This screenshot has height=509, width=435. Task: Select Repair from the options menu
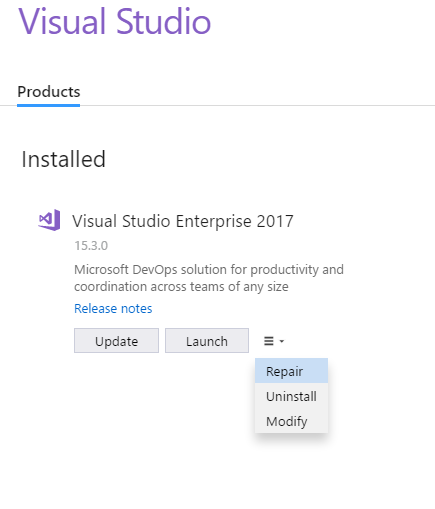(291, 371)
